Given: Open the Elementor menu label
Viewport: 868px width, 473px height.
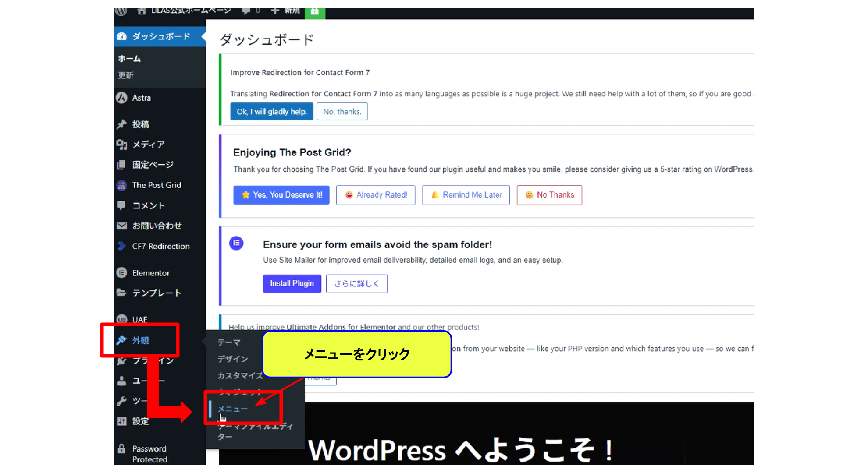Looking at the screenshot, I should [151, 273].
